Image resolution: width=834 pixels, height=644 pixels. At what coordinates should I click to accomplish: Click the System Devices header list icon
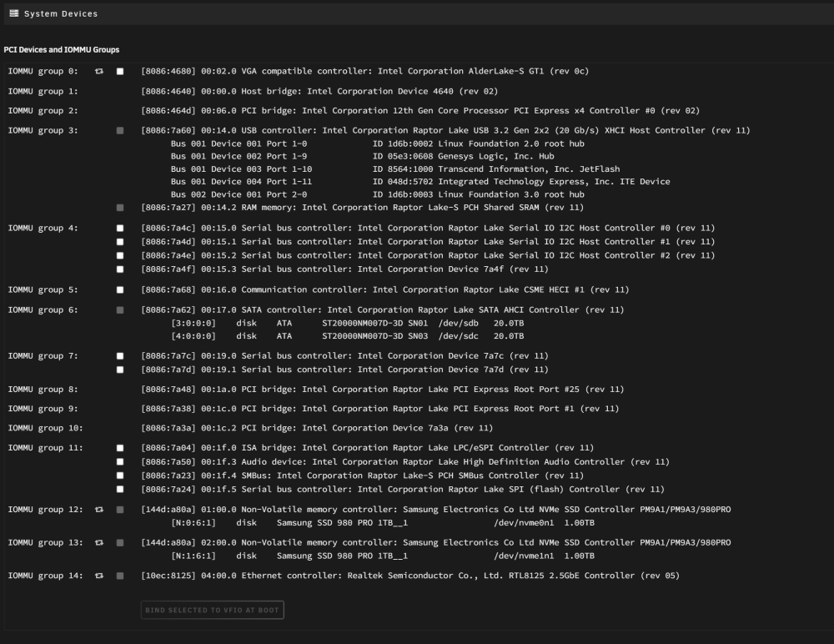(x=14, y=13)
